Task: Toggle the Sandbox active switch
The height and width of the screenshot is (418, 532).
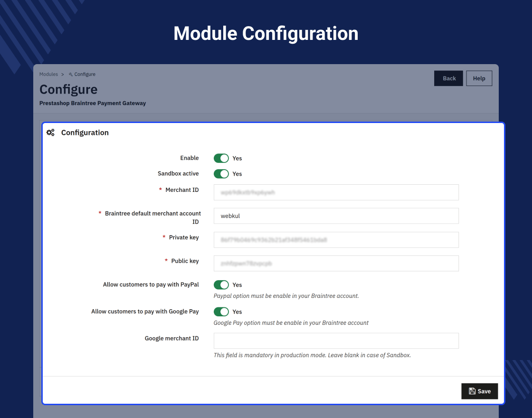Action: click(221, 174)
